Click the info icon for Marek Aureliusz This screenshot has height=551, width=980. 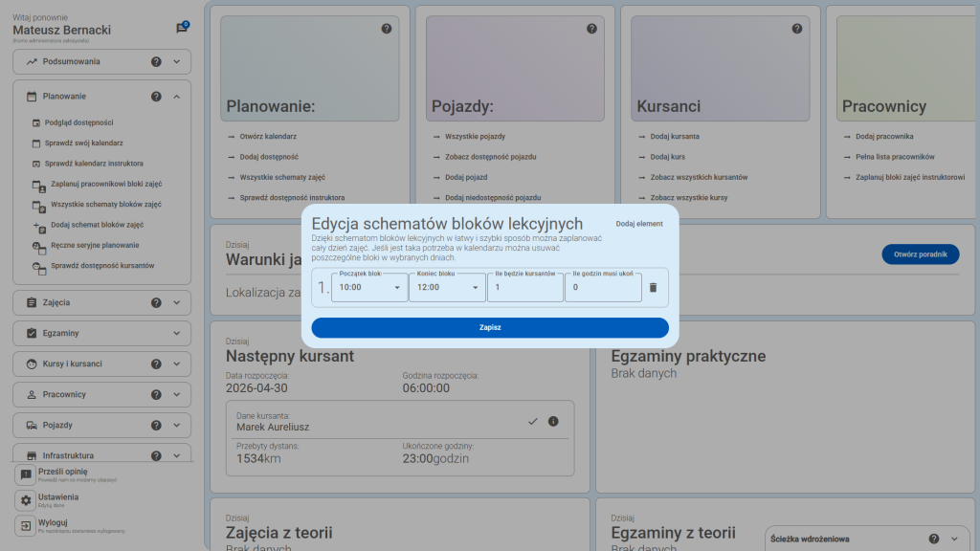tap(553, 421)
